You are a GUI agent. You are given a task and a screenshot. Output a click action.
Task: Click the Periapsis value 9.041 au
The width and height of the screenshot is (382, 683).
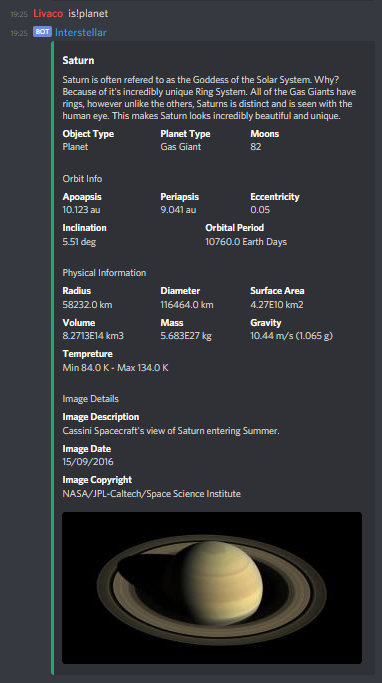178,210
